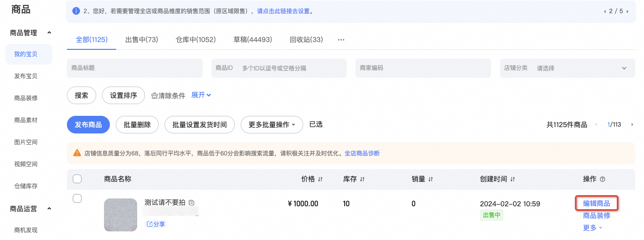644x240 pixels.
Task: Open 发布宝贝 in sidebar
Action: 26,76
